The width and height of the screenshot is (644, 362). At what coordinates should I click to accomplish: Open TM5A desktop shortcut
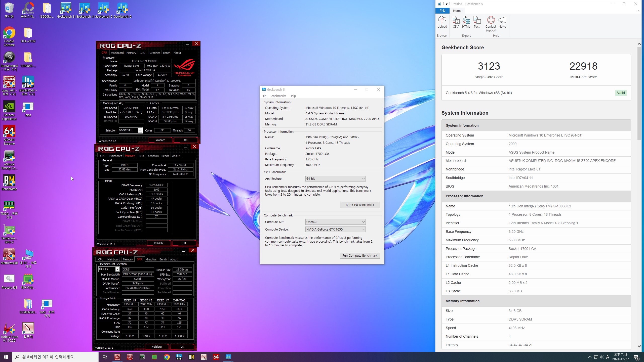coord(9,209)
